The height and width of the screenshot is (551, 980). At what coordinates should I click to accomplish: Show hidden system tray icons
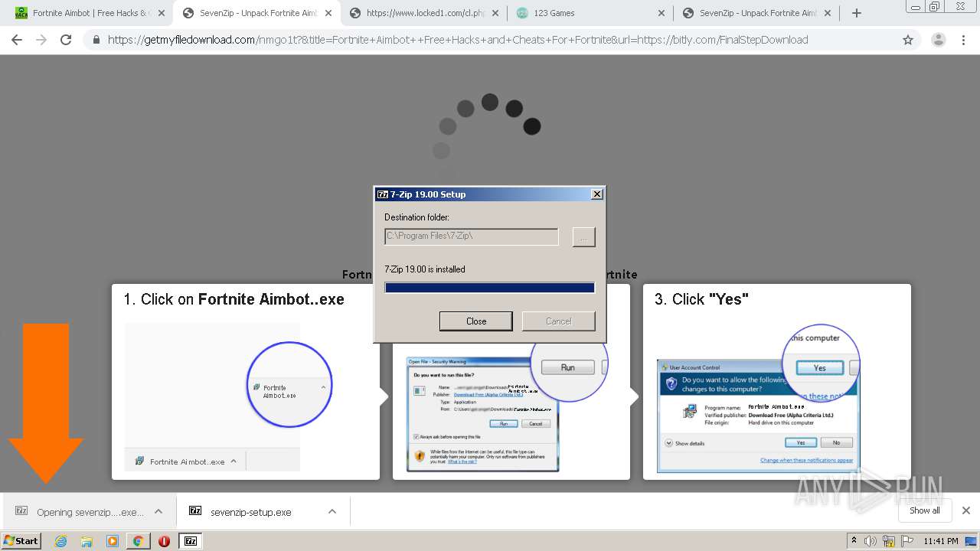[854, 540]
